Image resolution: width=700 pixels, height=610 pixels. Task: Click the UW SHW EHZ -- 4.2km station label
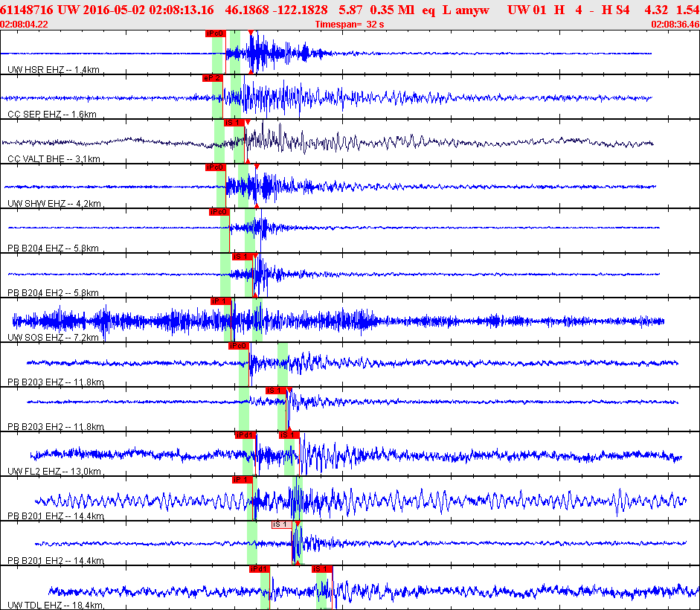click(x=54, y=204)
